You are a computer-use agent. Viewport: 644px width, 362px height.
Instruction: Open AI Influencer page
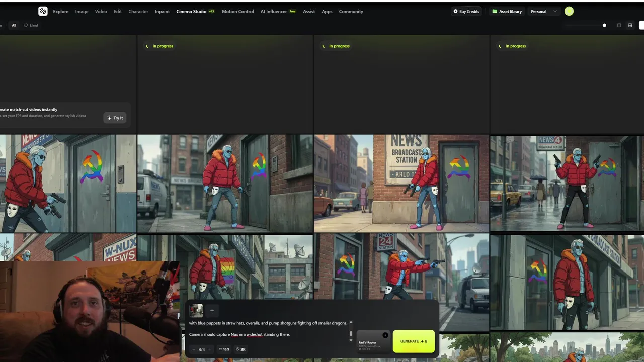(x=273, y=11)
